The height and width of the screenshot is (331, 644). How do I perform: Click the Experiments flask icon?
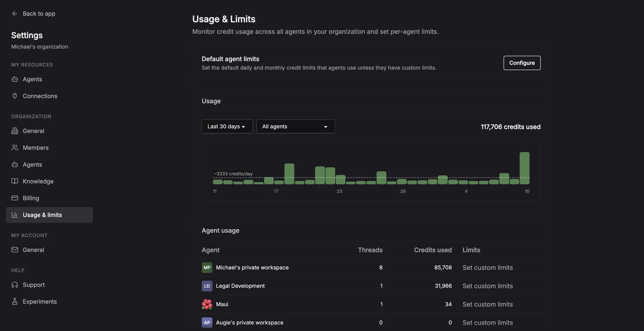point(15,301)
